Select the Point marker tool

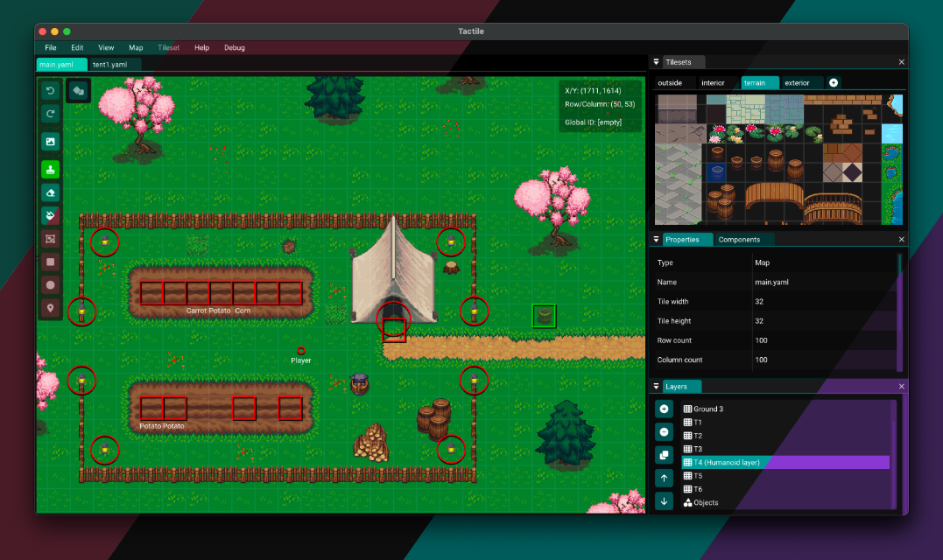click(51, 308)
